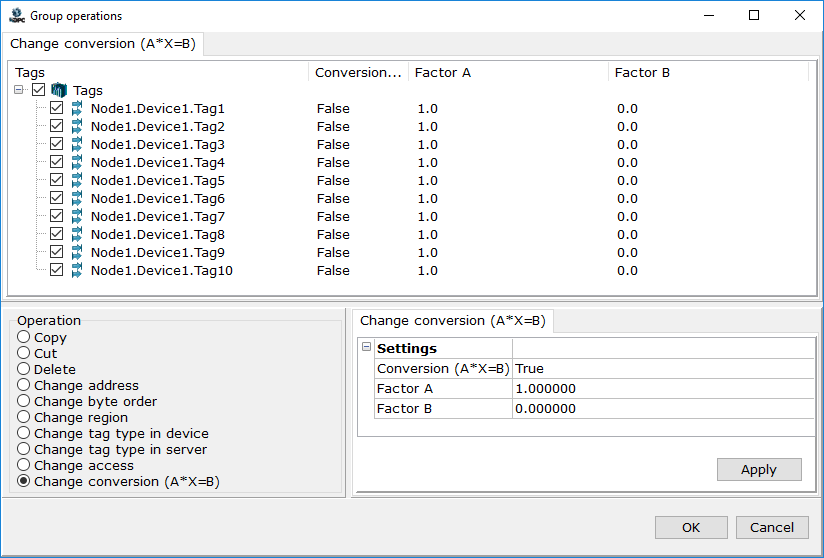Image resolution: width=824 pixels, height=558 pixels.
Task: Click the Factor B column header
Action: point(708,73)
